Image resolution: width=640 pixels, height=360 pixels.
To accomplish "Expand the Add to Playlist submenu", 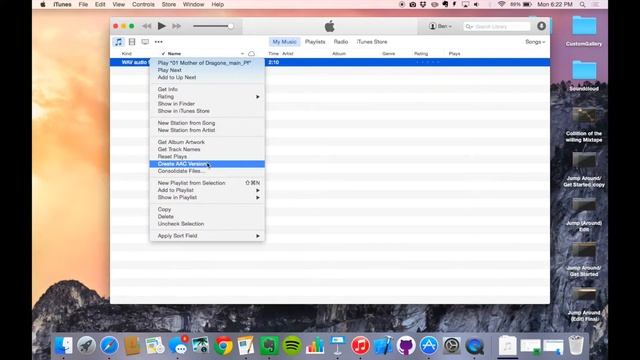I will (x=207, y=191).
